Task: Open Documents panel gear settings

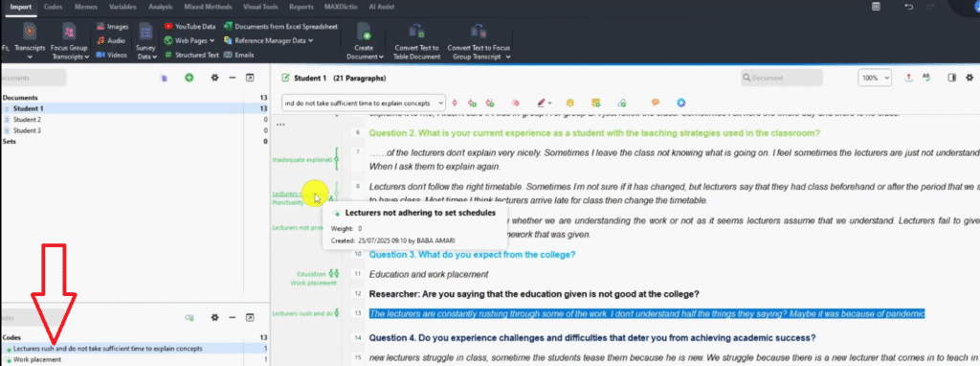Action: pyautogui.click(x=214, y=78)
